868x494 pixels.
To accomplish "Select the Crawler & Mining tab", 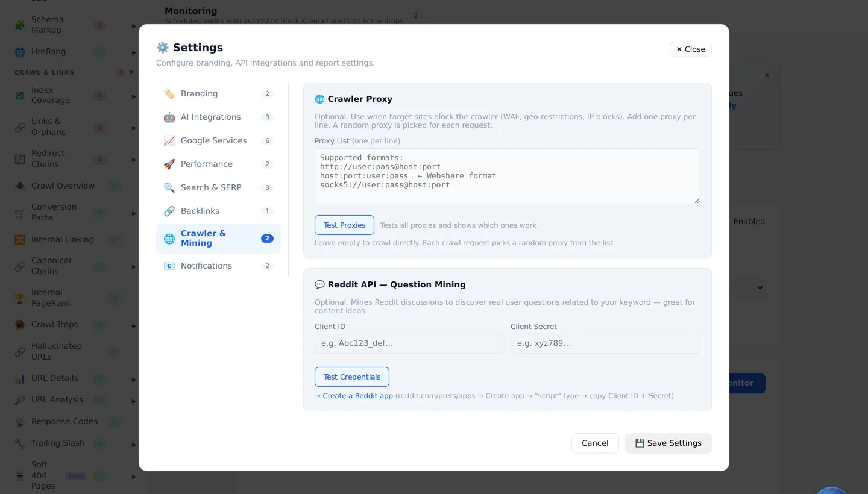I will pos(218,239).
